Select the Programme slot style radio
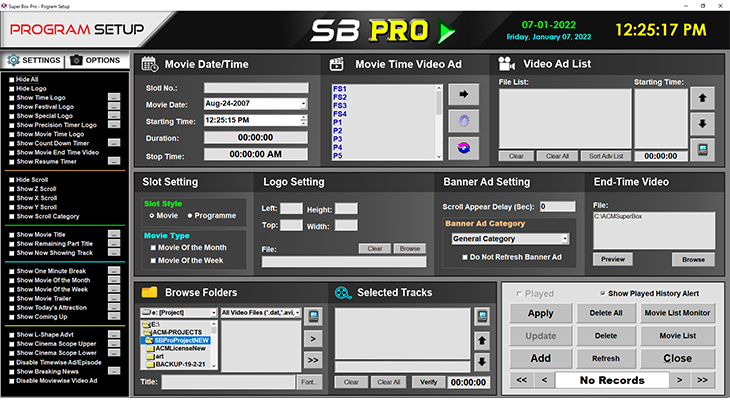The width and height of the screenshot is (730, 400). point(190,215)
